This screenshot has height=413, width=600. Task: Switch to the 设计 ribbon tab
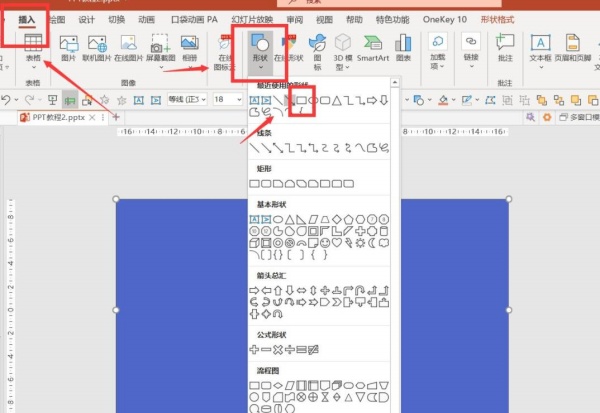point(86,20)
